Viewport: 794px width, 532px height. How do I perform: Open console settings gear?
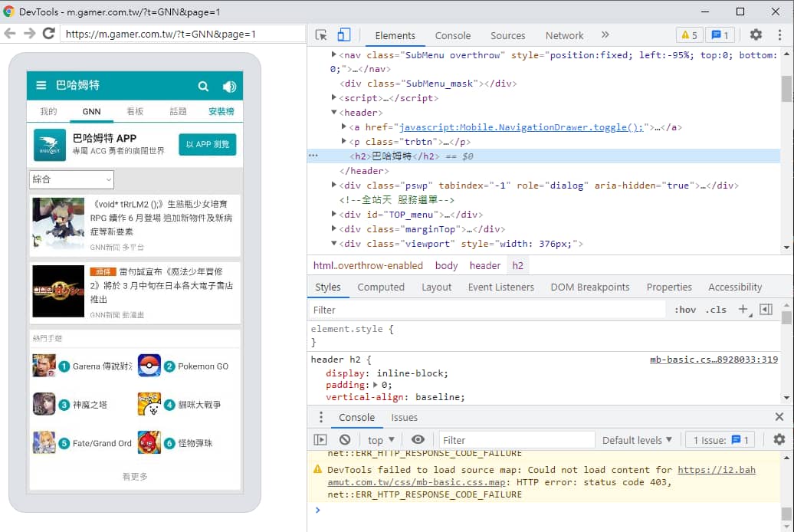click(x=779, y=439)
